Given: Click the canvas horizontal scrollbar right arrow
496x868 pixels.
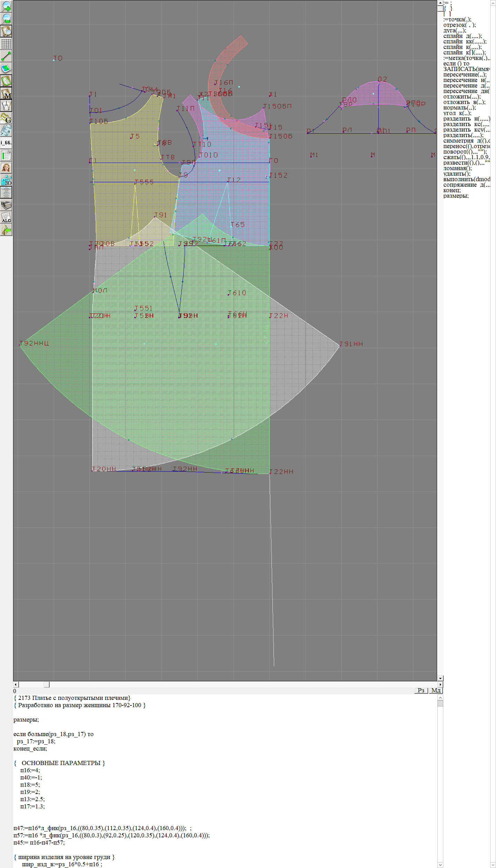Looking at the screenshot, I should 440,684.
